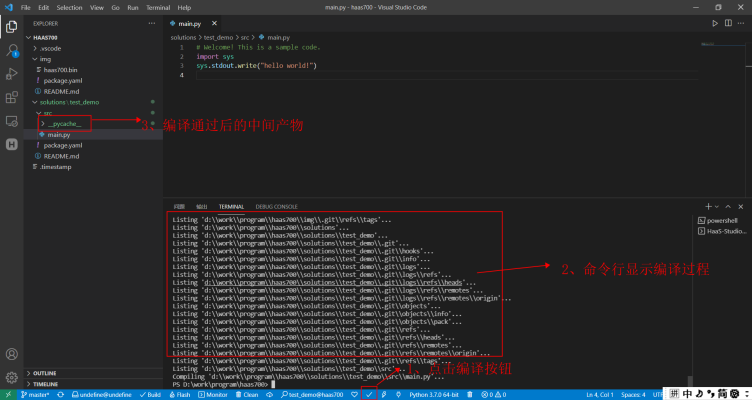Open the Selection menu
Image resolution: width=752 pixels, height=400 pixels.
(x=70, y=7)
